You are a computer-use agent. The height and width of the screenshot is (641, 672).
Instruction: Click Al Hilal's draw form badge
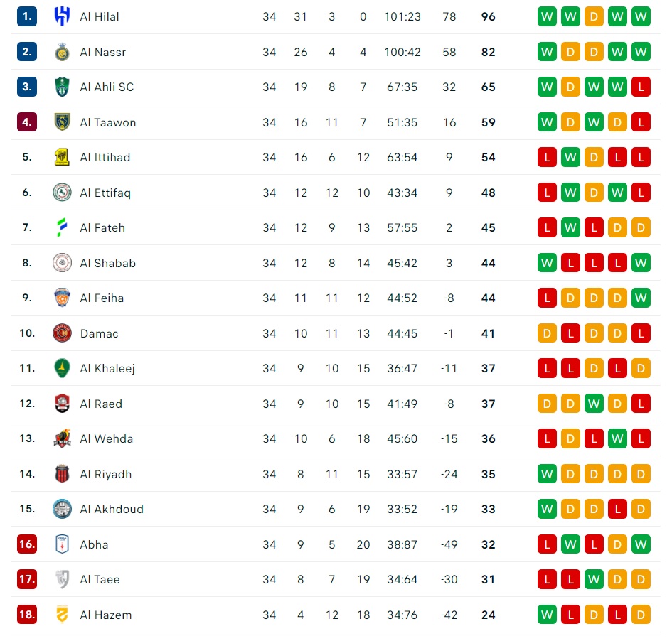click(594, 16)
